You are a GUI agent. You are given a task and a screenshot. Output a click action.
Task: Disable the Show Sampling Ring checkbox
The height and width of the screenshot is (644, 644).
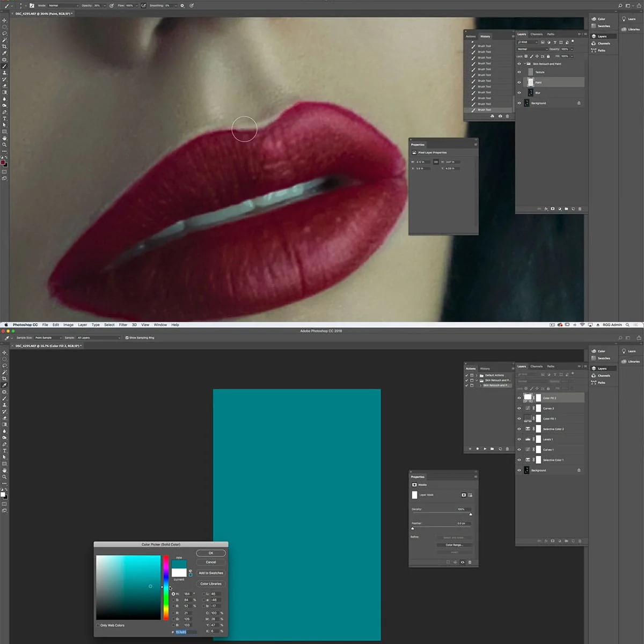(127, 338)
